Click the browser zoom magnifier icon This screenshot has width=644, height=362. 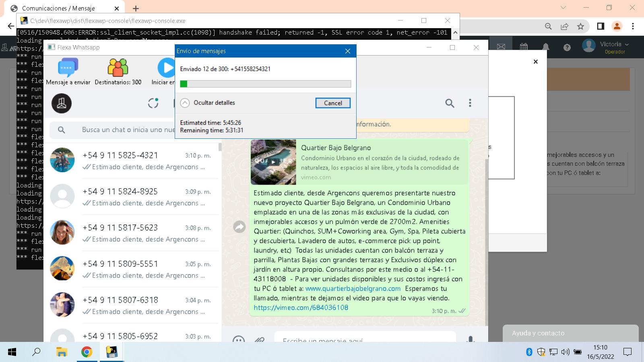click(x=548, y=26)
